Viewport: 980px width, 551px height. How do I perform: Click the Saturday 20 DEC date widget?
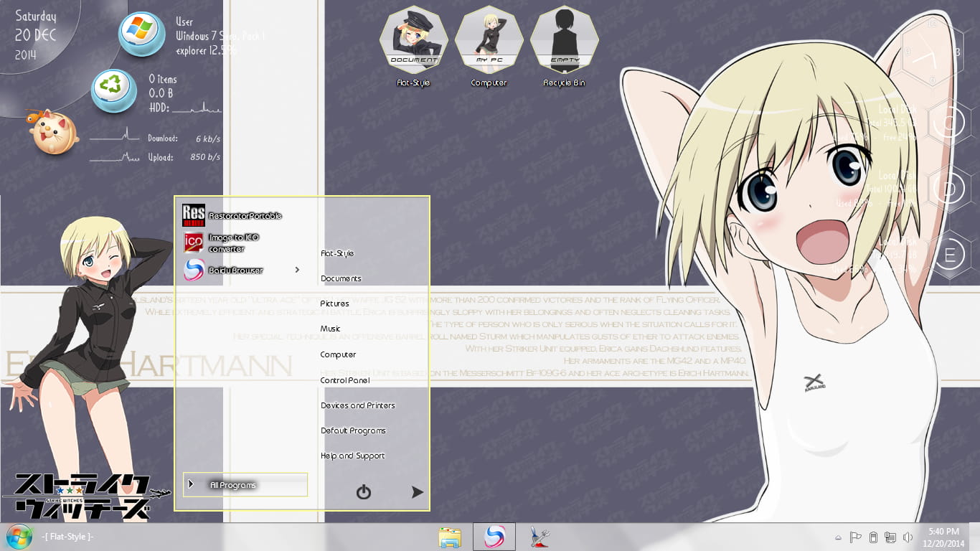(36, 35)
